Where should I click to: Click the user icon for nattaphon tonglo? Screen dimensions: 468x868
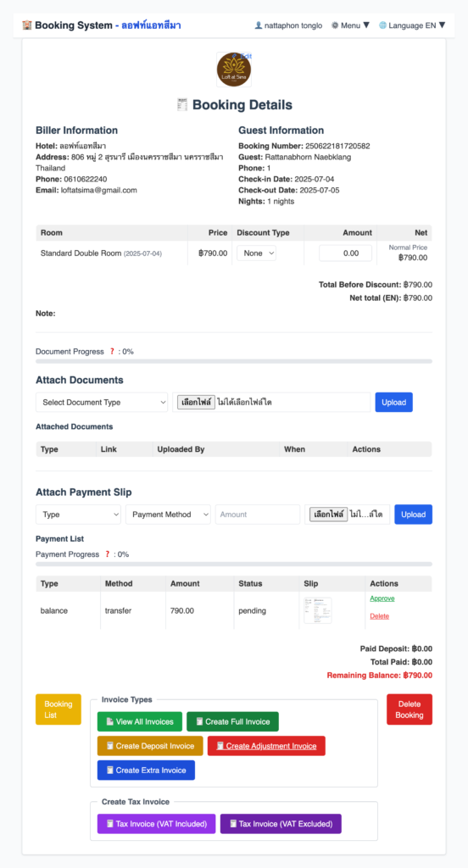click(258, 25)
